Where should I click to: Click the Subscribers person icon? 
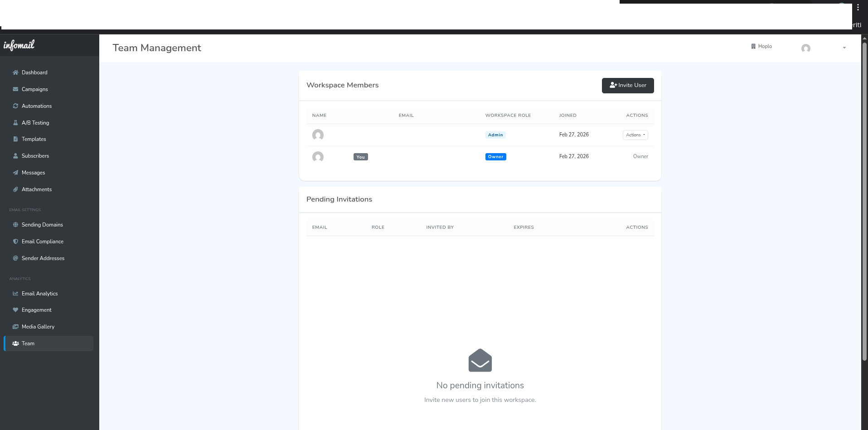15,156
